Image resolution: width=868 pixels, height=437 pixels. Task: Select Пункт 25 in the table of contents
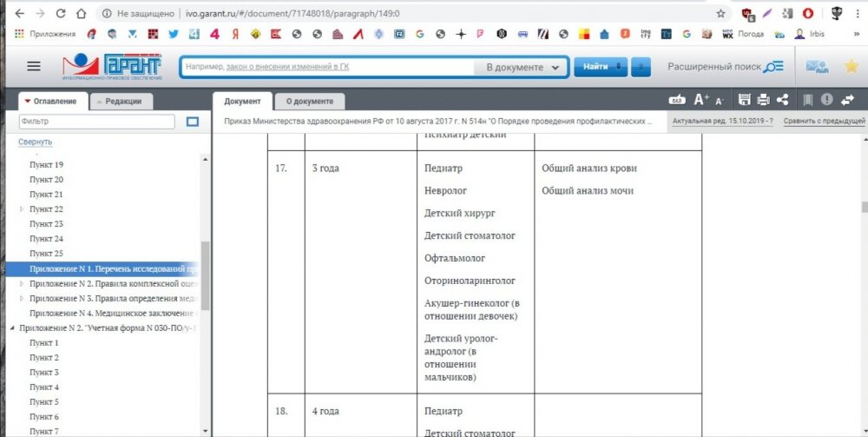click(46, 254)
